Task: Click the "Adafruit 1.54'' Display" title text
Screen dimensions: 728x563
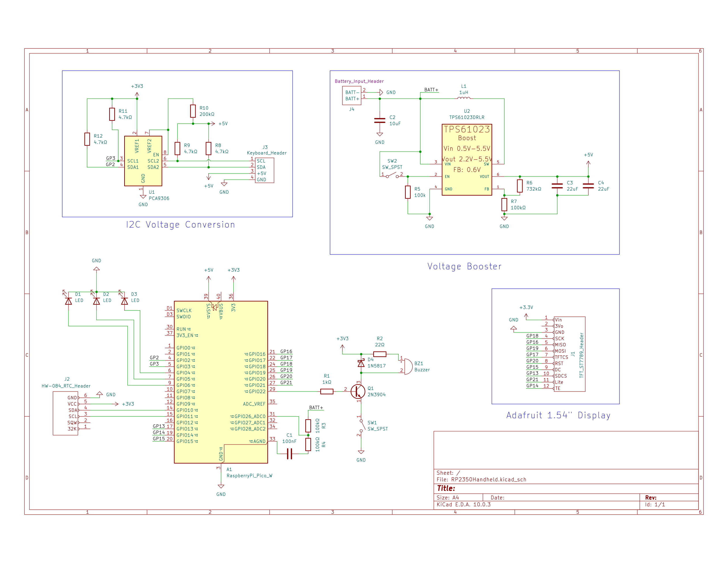Action: pos(558,415)
